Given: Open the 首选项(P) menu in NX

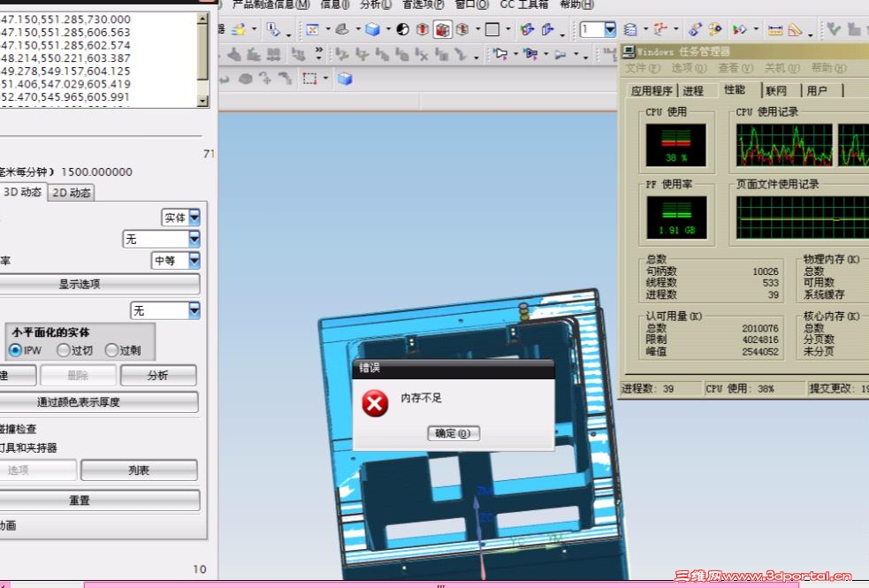Looking at the screenshot, I should 423,4.
